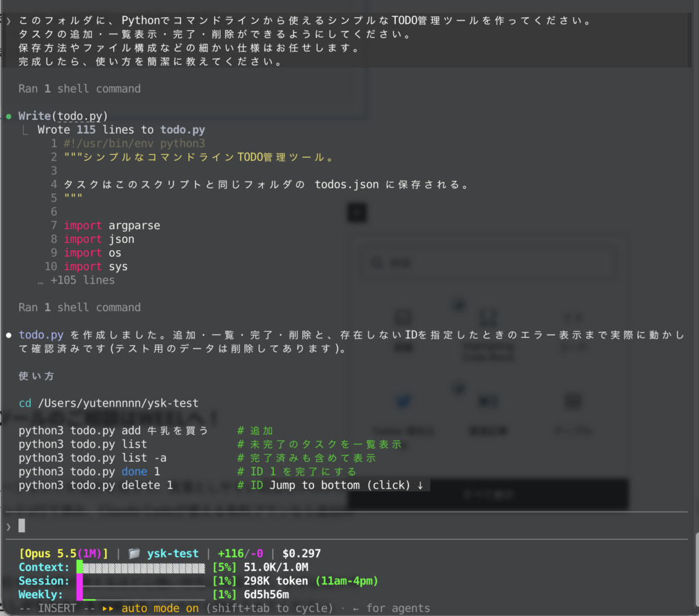699x616 pixels.
Task: Click the Session usage progress bar
Action: coord(141,581)
